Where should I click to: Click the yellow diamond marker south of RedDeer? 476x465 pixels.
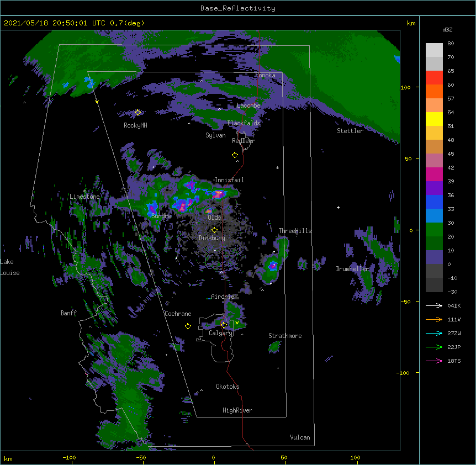click(235, 155)
